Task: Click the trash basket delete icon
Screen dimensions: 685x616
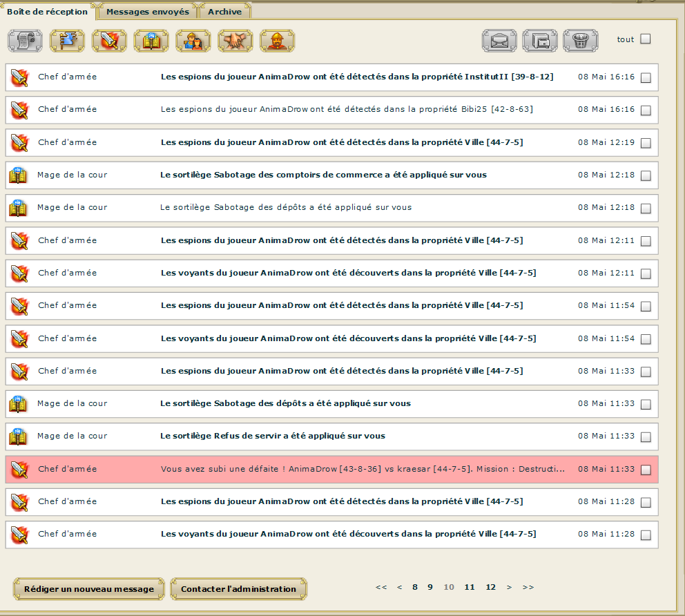Action: point(581,41)
